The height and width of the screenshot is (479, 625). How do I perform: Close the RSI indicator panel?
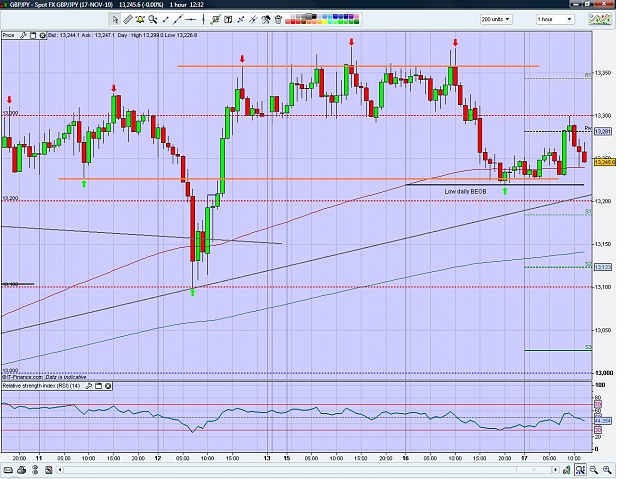(x=108, y=386)
